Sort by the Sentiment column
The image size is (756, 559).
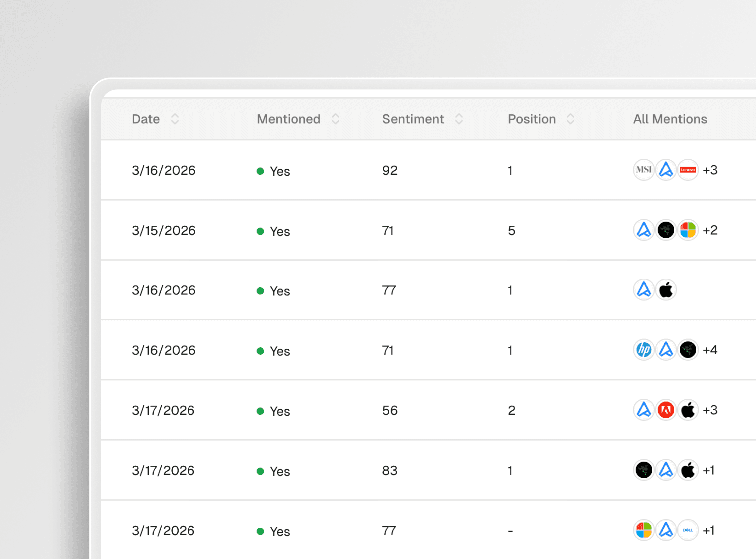coord(413,119)
